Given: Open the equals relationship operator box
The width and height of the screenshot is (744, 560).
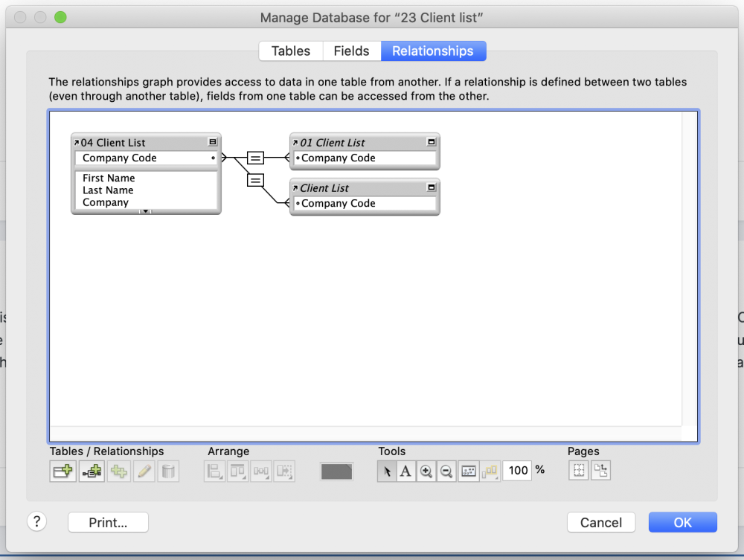Looking at the screenshot, I should (255, 158).
